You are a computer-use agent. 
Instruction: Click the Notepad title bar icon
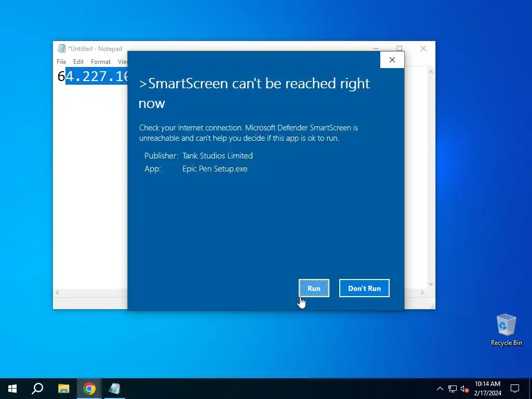(x=61, y=48)
